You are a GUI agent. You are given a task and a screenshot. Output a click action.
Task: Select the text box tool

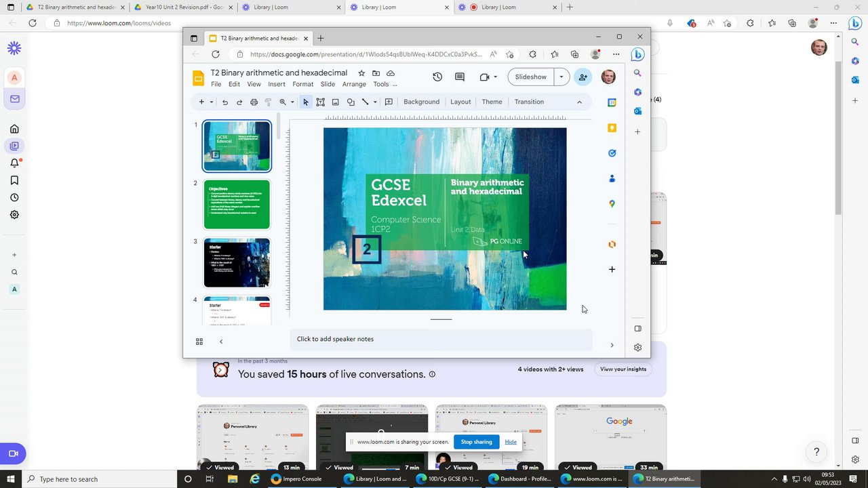(320, 102)
